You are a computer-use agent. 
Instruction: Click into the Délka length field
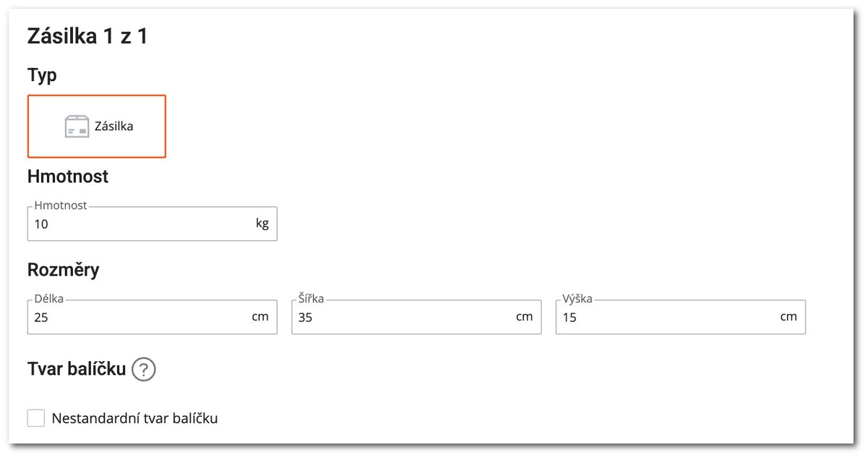[x=137, y=317]
